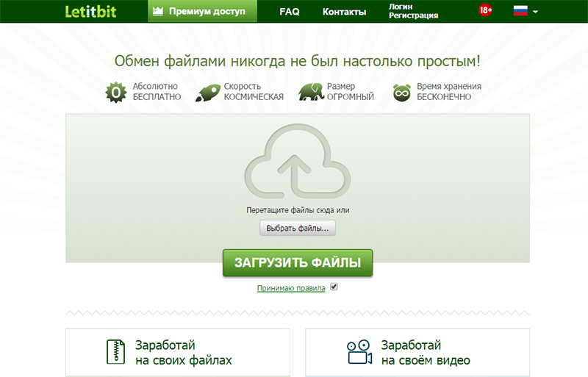Click the Выбрать файлы... button
The width and height of the screenshot is (588, 377).
pos(298,228)
